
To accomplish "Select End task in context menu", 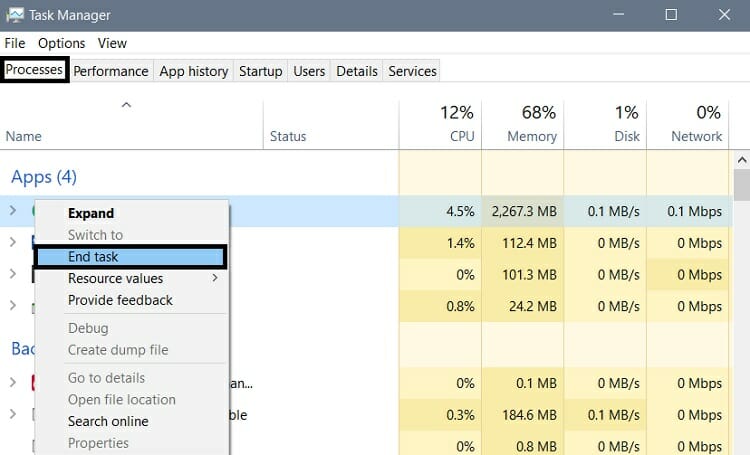I will pyautogui.click(x=93, y=257).
